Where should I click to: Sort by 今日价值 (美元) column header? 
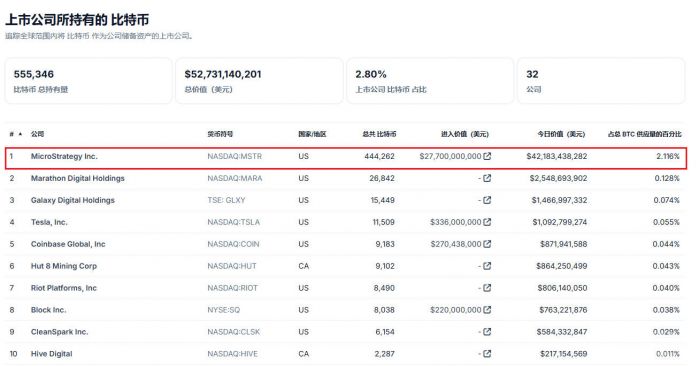(x=561, y=134)
